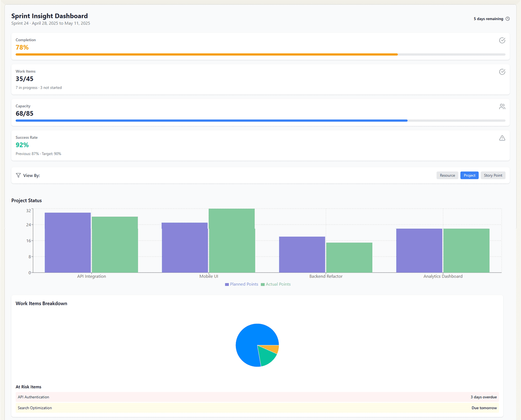This screenshot has height=420, width=521.
Task: Click the API Integration planned points bar
Action: coord(68,243)
